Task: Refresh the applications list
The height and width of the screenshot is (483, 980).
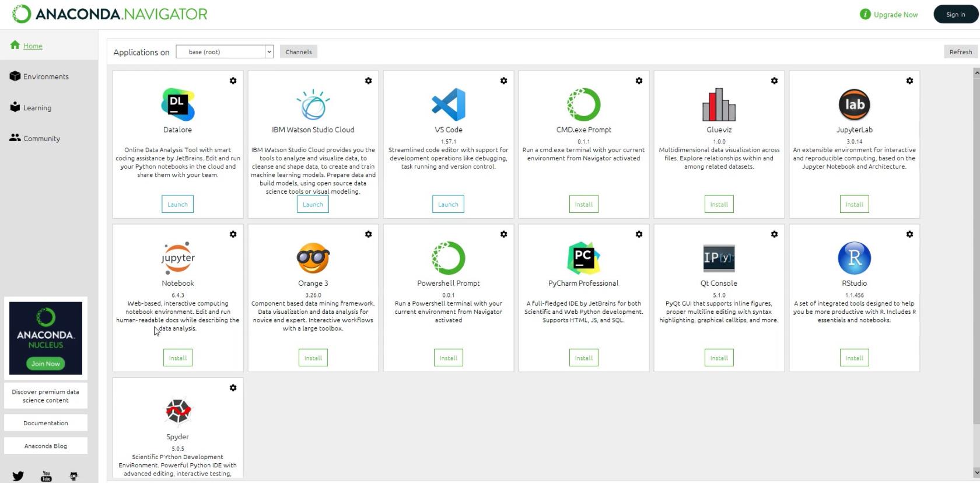Action: [960, 52]
